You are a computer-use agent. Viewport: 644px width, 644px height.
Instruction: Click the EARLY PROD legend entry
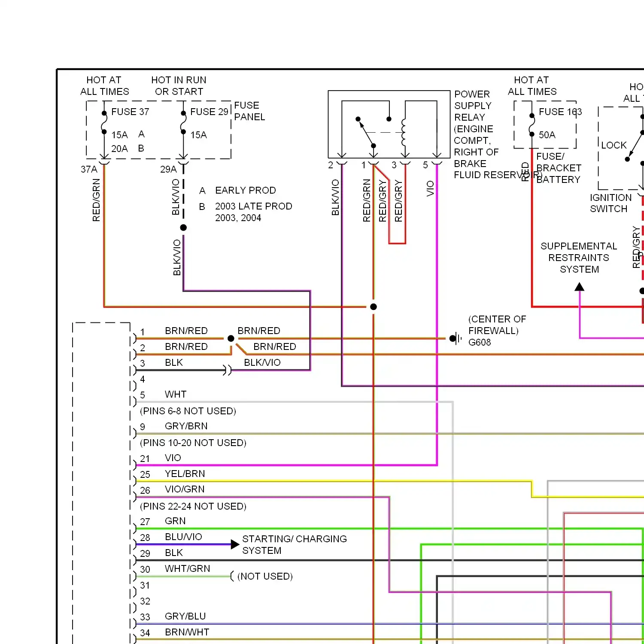pos(246,190)
